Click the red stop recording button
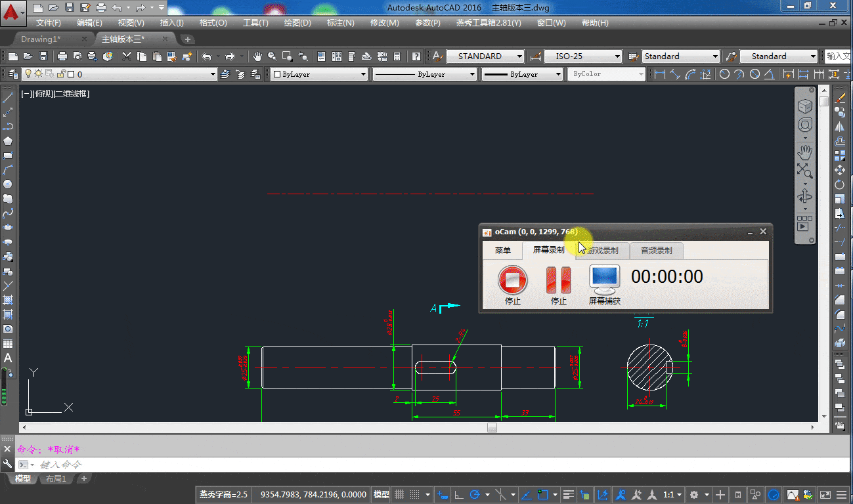Viewport: 853px width, 504px height. tap(512, 285)
